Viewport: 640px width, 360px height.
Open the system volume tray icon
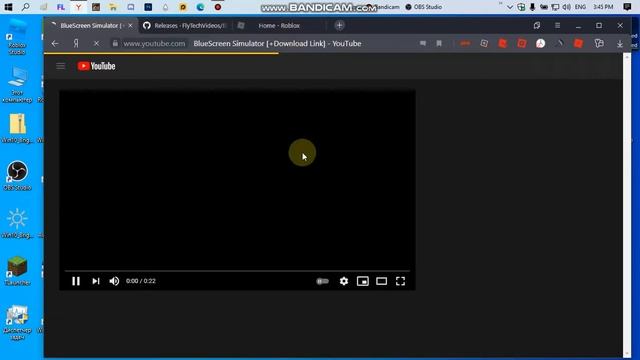pos(567,7)
